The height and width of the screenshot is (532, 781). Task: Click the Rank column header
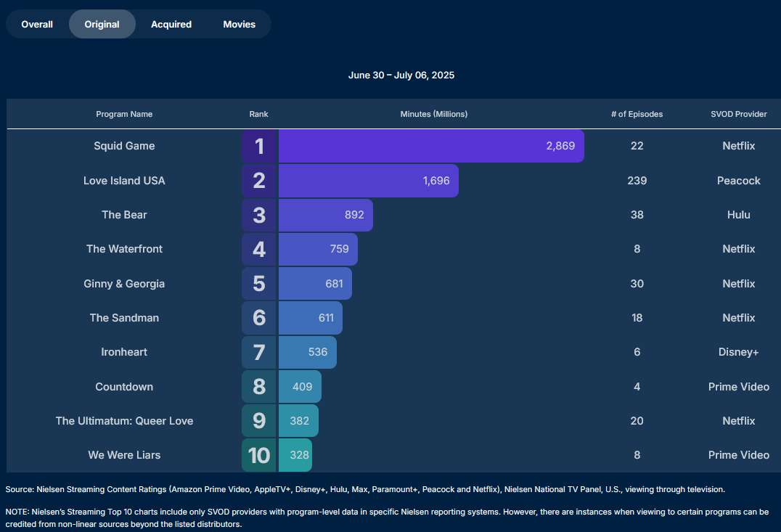tap(258, 114)
